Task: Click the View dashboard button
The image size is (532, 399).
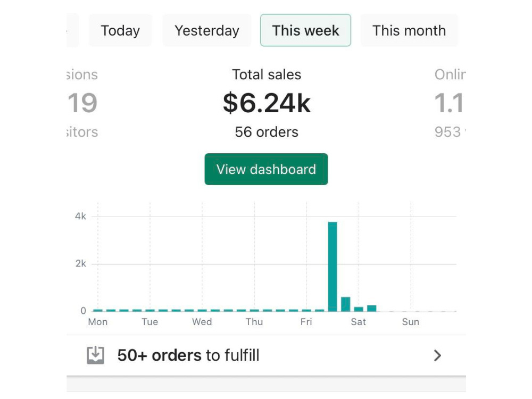Action: [266, 169]
